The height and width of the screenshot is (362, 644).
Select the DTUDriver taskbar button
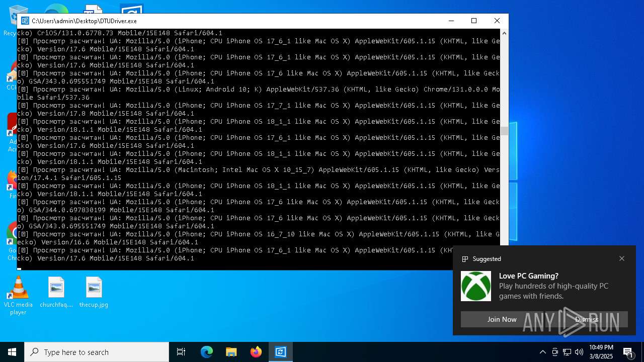(280, 352)
